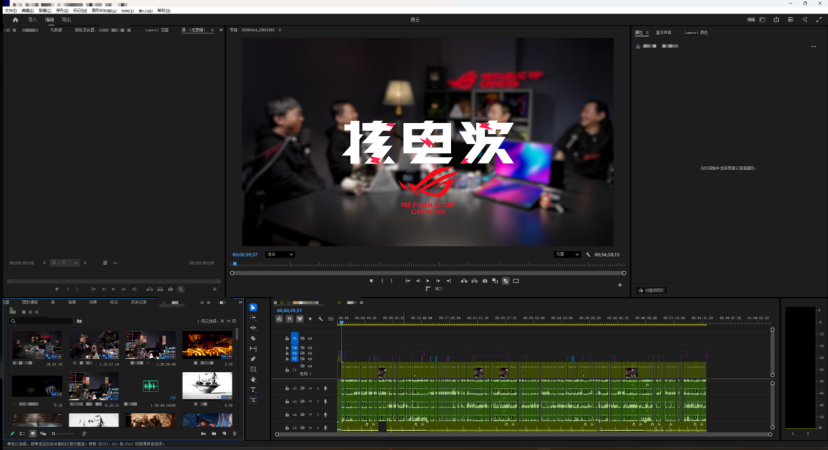
Task: Open Program monitor playback resolution dropdown
Action: click(567, 255)
